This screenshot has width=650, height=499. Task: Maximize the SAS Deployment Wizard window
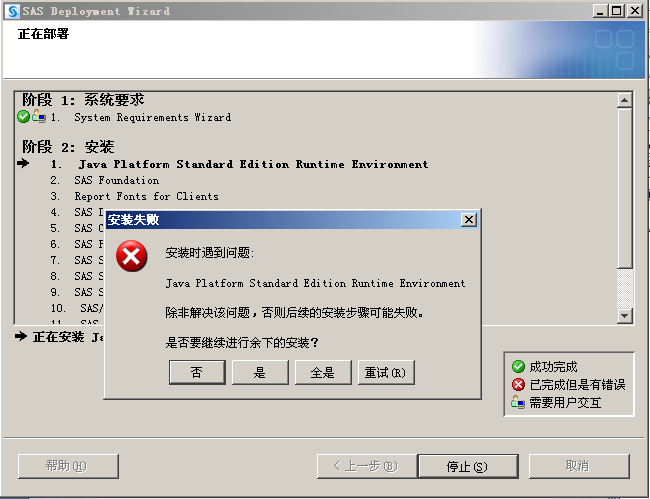pyautogui.click(x=616, y=11)
